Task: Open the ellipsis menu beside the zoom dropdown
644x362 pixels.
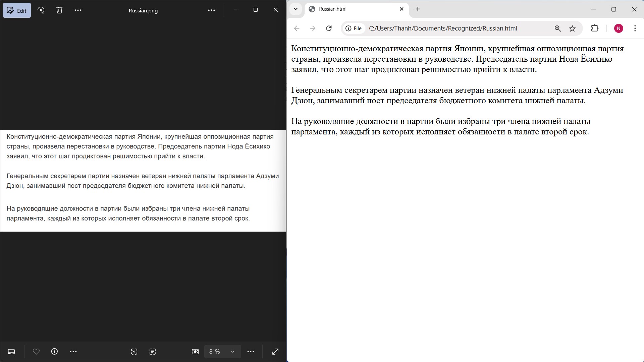Action: (251, 352)
